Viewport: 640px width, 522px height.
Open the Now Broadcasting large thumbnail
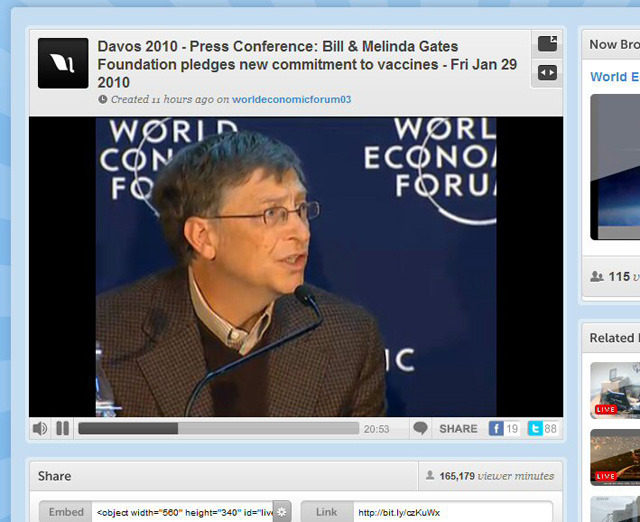coord(615,167)
